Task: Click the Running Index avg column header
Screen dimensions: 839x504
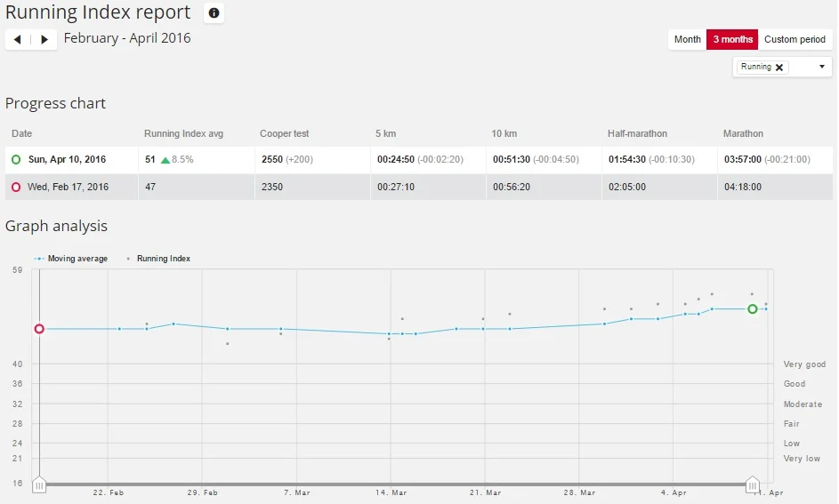Action: click(183, 133)
